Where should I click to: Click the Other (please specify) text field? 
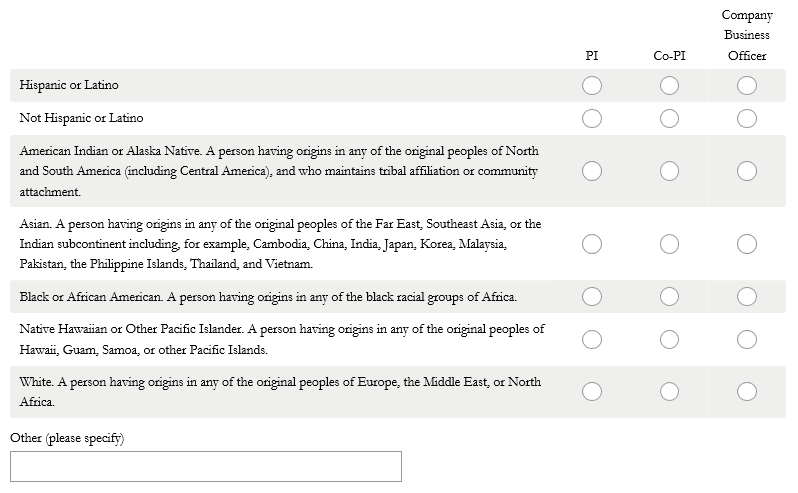pyautogui.click(x=206, y=466)
